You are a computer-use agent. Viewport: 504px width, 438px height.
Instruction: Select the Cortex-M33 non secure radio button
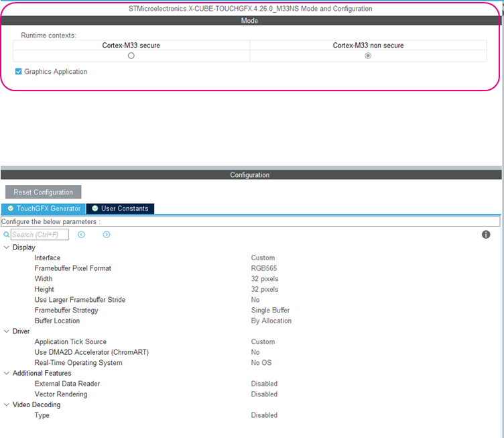pos(368,56)
